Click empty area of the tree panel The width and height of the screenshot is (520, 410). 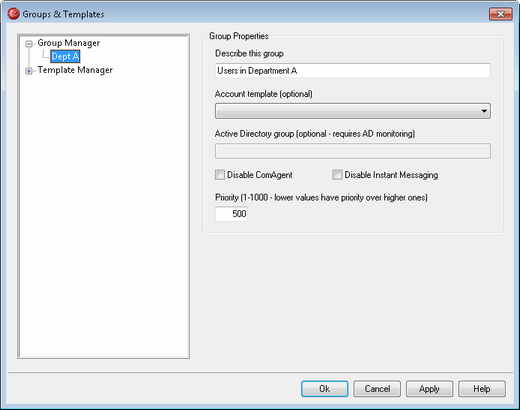[103, 217]
